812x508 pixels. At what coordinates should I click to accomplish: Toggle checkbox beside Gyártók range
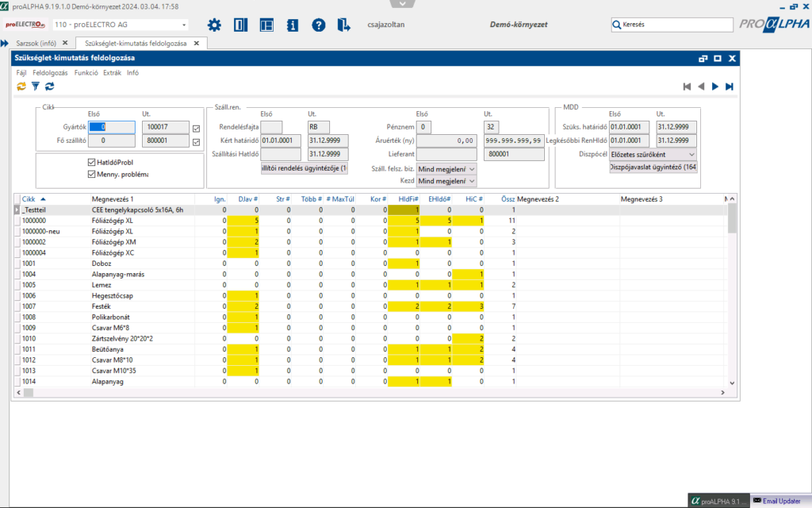(x=197, y=127)
